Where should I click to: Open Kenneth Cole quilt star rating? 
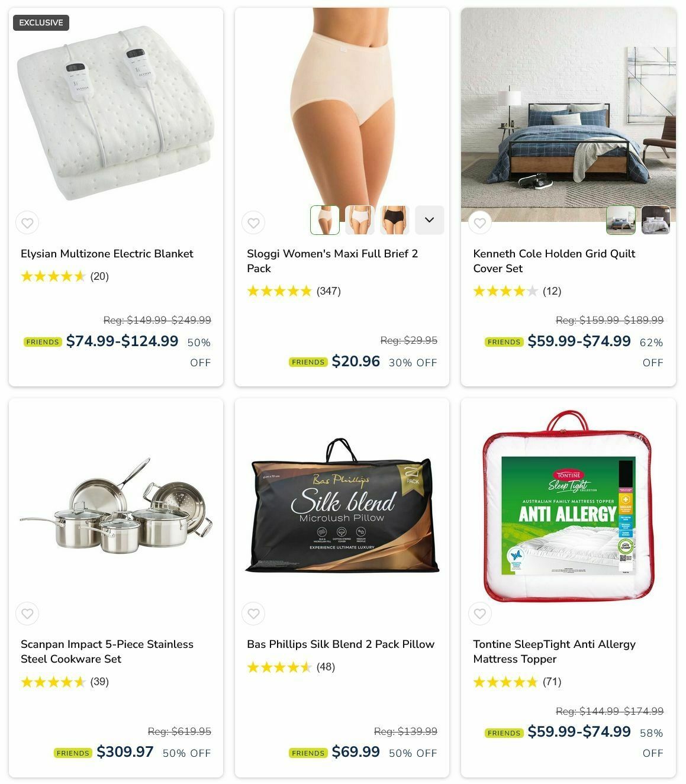click(x=505, y=291)
